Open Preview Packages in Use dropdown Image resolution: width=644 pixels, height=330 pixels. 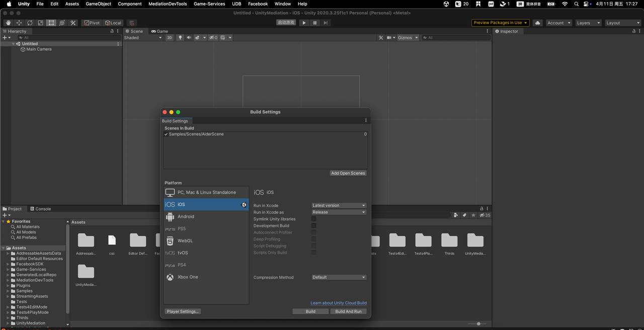501,23
